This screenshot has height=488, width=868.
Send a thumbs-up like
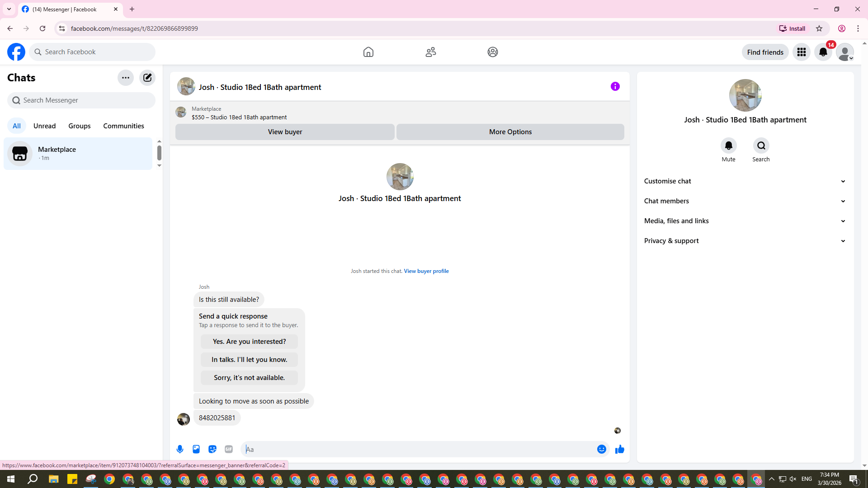(x=619, y=449)
